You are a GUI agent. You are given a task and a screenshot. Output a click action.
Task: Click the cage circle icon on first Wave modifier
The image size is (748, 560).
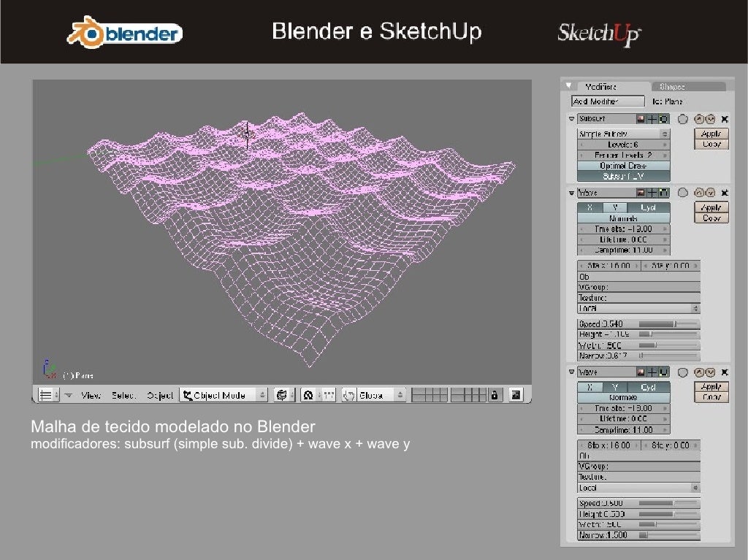click(683, 193)
